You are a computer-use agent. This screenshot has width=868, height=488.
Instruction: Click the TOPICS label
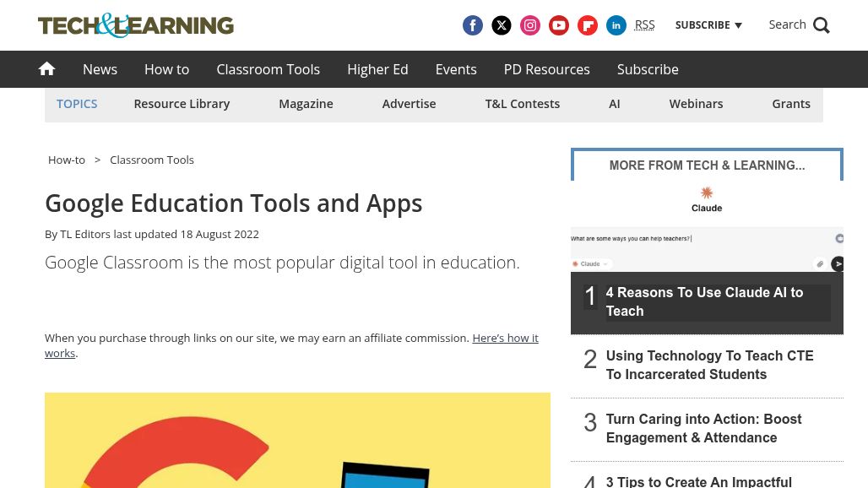click(77, 104)
